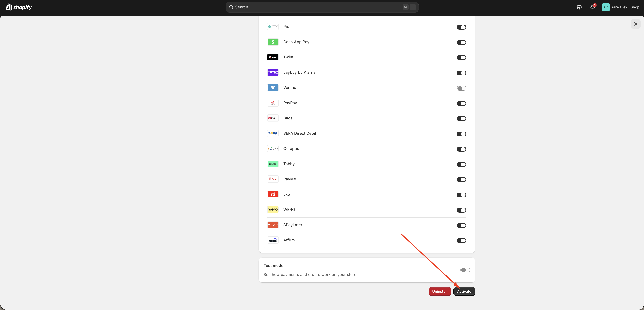
Task: Open the notifications bell
Action: point(592,7)
